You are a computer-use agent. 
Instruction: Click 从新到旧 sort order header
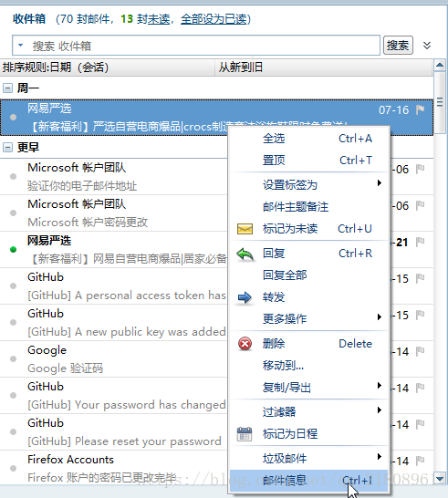(x=324, y=67)
